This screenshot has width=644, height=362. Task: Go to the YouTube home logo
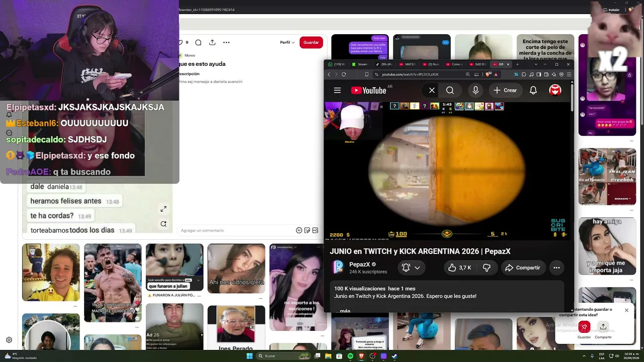pos(368,90)
